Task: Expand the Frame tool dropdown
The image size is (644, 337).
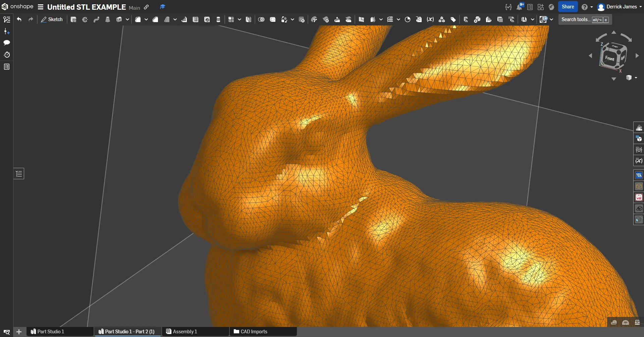Action: (533, 19)
